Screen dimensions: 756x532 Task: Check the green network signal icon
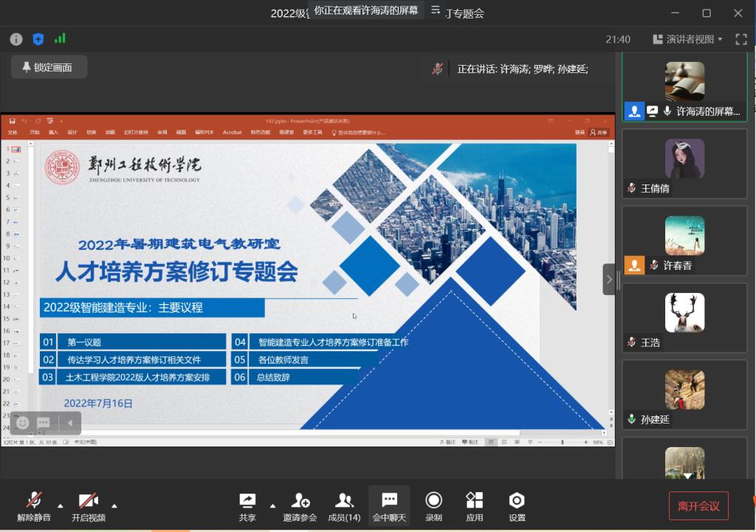click(x=60, y=39)
